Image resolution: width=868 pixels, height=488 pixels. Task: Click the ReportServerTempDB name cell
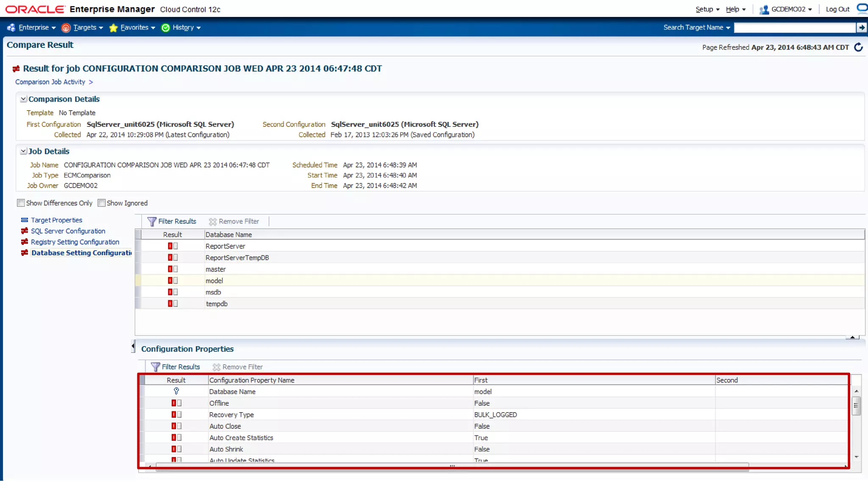tap(237, 258)
